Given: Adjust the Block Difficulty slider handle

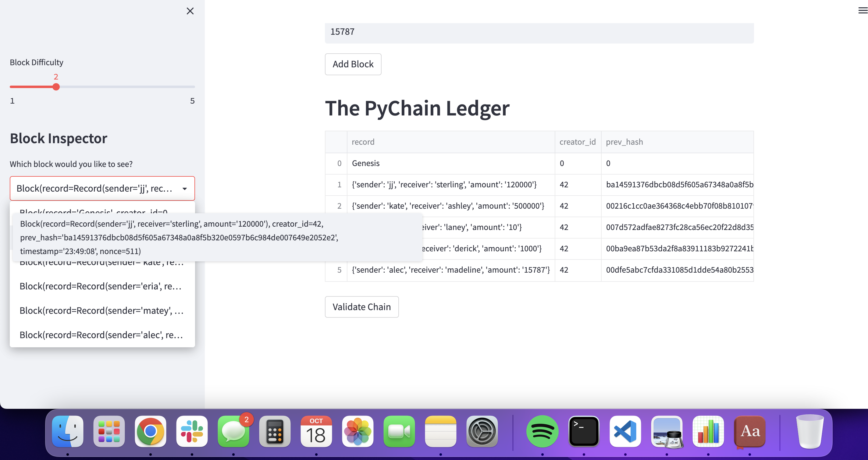Looking at the screenshot, I should (x=56, y=87).
